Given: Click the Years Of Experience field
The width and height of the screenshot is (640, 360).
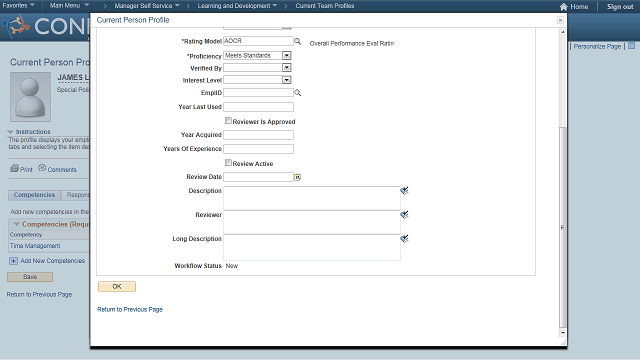Looking at the screenshot, I should click(258, 149).
